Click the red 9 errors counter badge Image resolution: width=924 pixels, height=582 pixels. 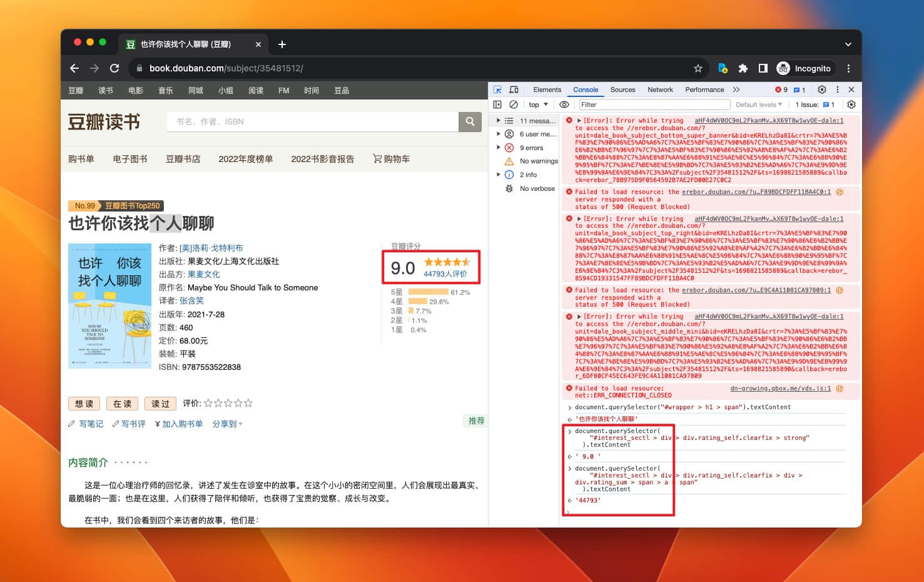[781, 89]
